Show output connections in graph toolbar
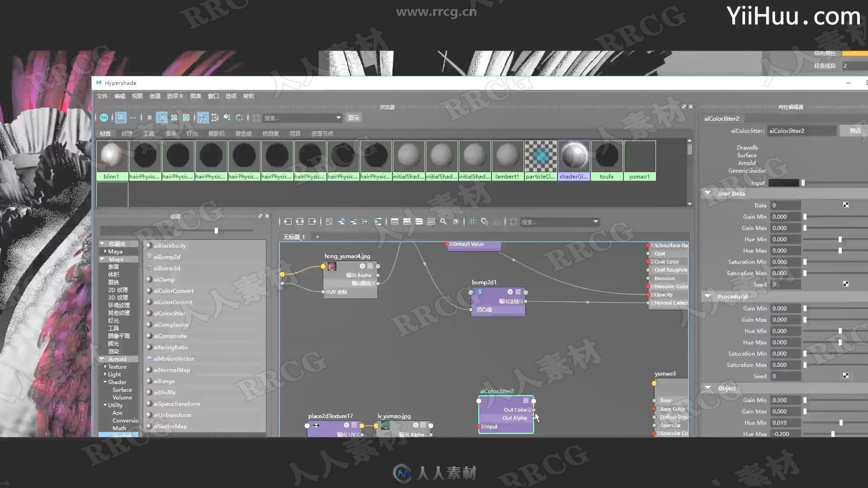 pyautogui.click(x=312, y=221)
